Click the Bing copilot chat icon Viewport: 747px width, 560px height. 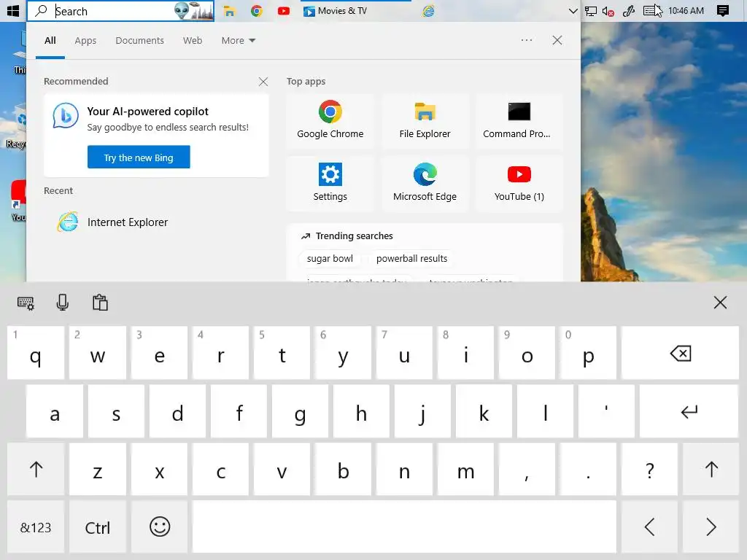click(65, 115)
